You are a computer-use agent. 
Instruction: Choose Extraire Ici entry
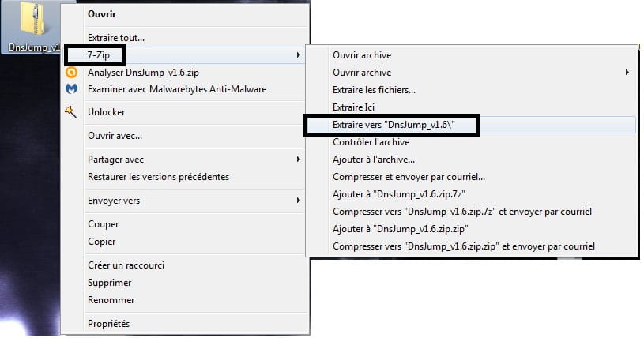click(354, 107)
